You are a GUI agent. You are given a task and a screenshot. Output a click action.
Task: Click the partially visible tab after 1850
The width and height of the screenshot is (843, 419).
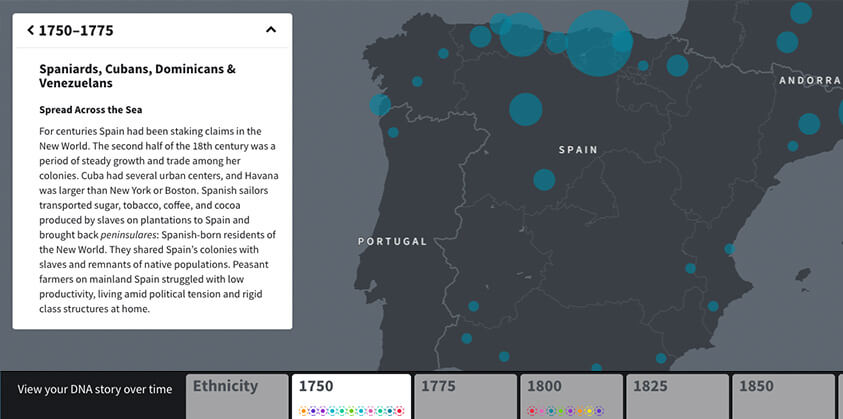(x=839, y=396)
